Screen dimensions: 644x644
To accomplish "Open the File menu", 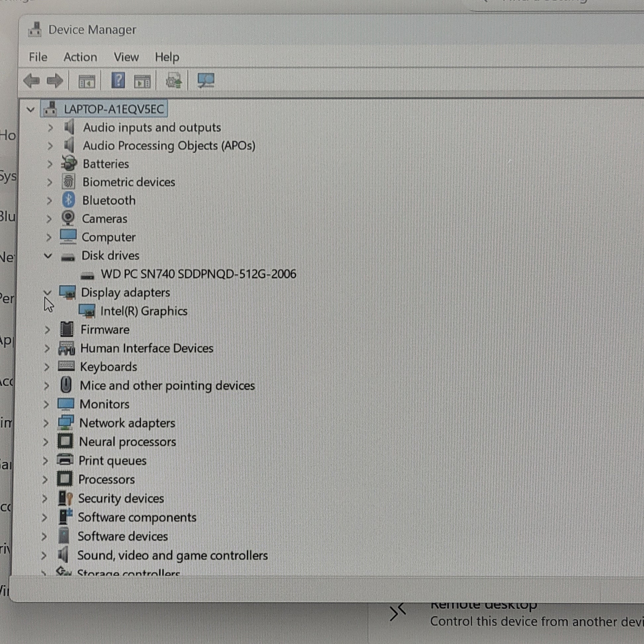I will [38, 57].
